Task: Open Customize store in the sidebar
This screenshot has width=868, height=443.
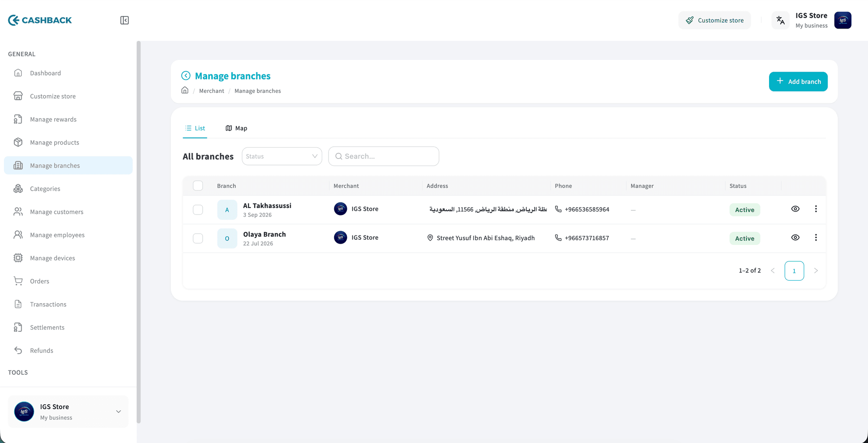Action: pos(68,96)
